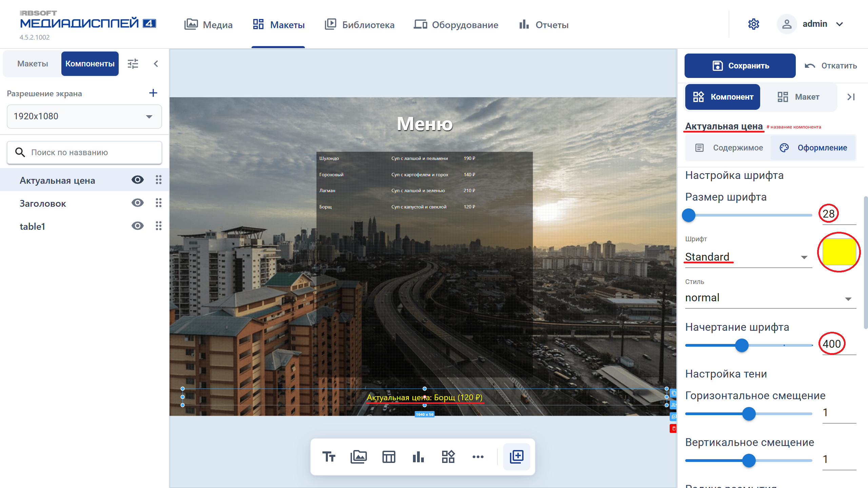The image size is (868, 488).
Task: Delete selected component red trash icon
Action: [x=673, y=429]
